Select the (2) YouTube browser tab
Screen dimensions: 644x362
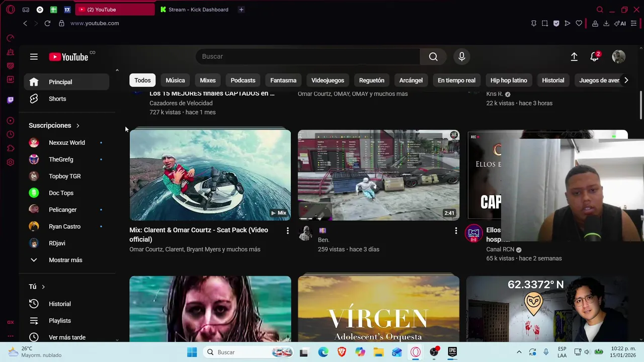[x=115, y=10]
